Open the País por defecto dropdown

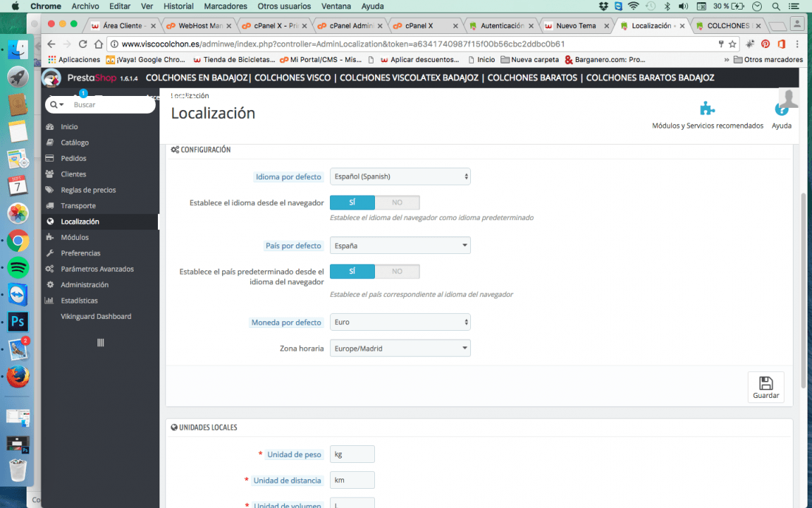[x=400, y=245]
